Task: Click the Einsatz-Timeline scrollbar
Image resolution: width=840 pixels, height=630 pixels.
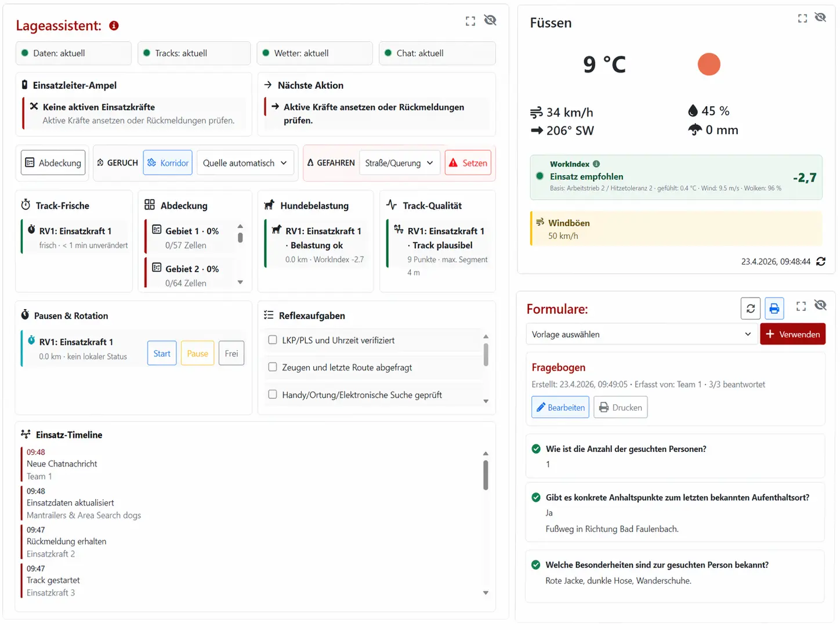Action: pos(486,476)
